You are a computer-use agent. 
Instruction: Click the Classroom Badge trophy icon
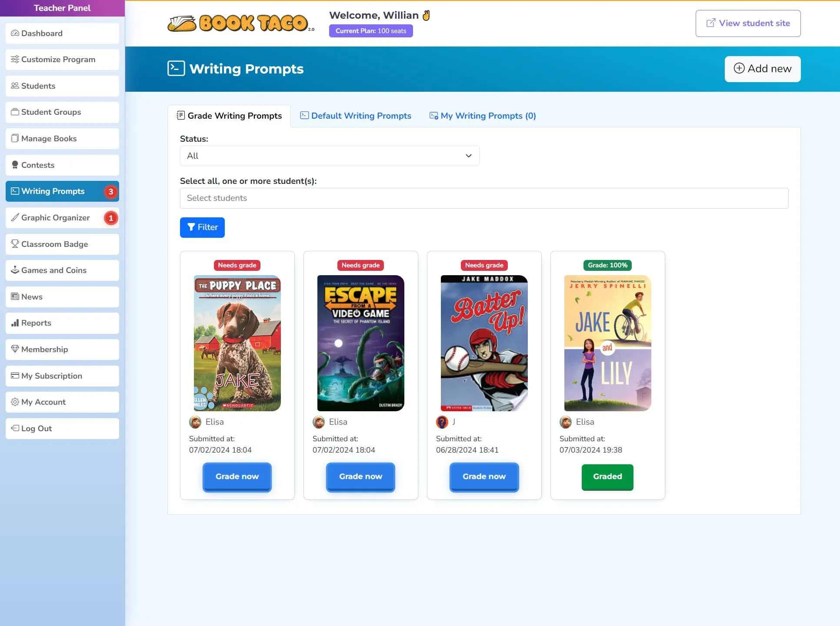[x=15, y=244]
